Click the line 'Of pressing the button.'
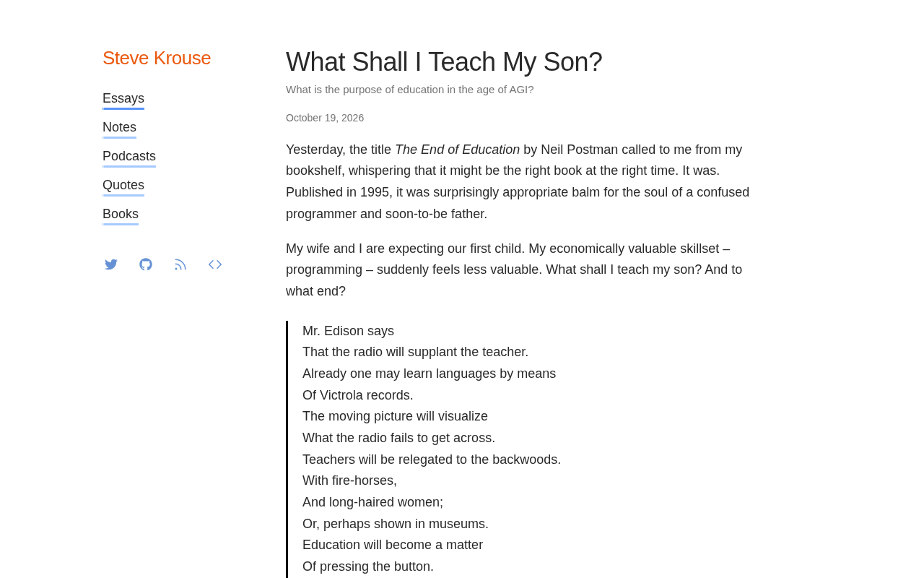Image resolution: width=924 pixels, height=578 pixels. [368, 566]
